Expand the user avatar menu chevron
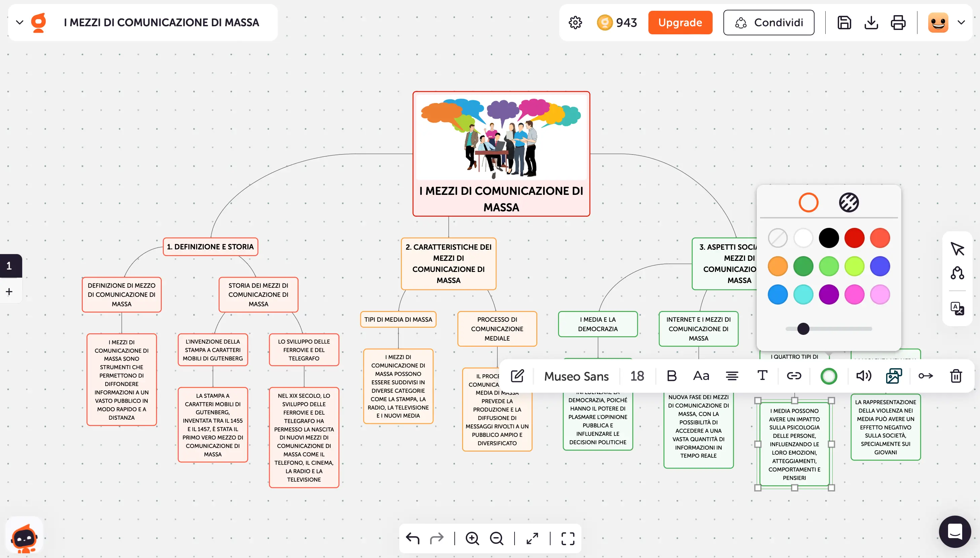 [961, 23]
